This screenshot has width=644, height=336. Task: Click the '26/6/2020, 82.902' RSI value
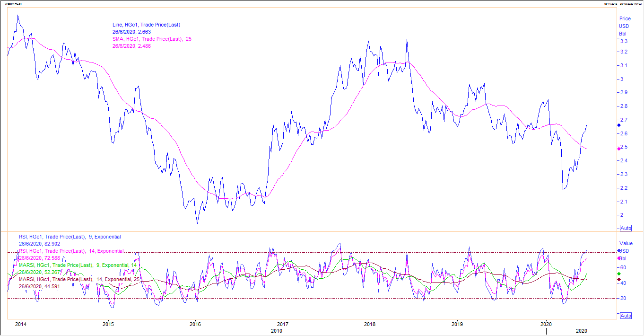(x=39, y=244)
